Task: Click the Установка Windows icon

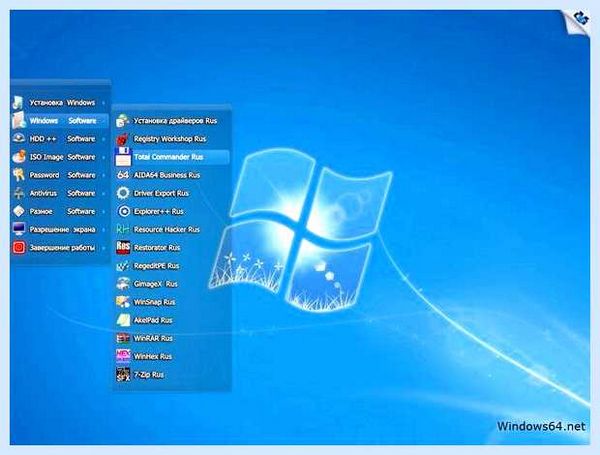Action: 18,103
